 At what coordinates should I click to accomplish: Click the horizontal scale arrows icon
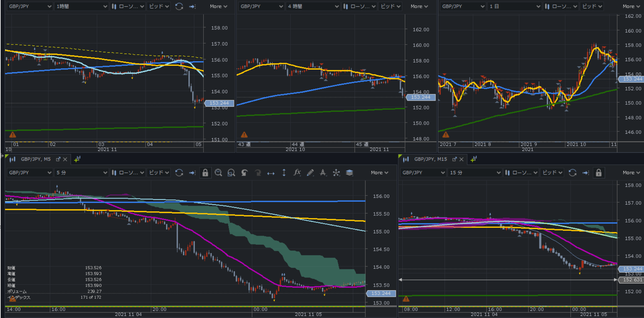pos(271,173)
